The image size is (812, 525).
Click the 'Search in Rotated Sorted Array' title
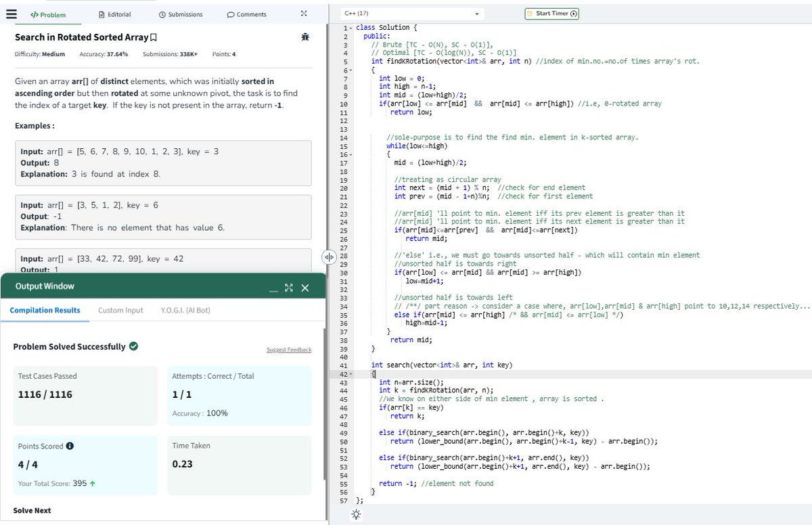[x=81, y=37]
